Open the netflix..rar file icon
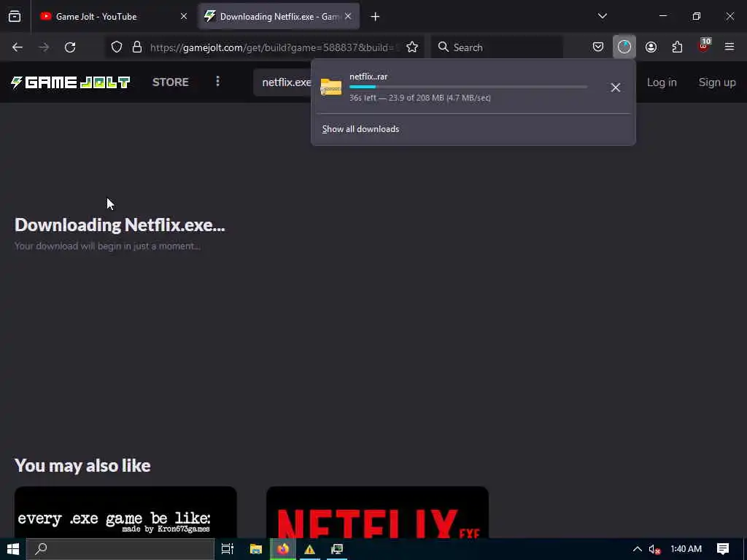747x560 pixels. coord(331,87)
